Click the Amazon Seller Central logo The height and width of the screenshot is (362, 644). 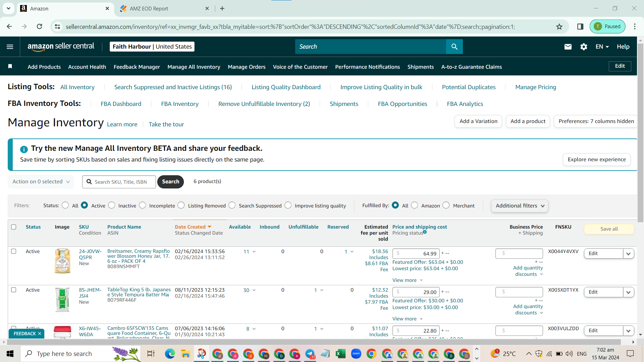tap(61, 47)
